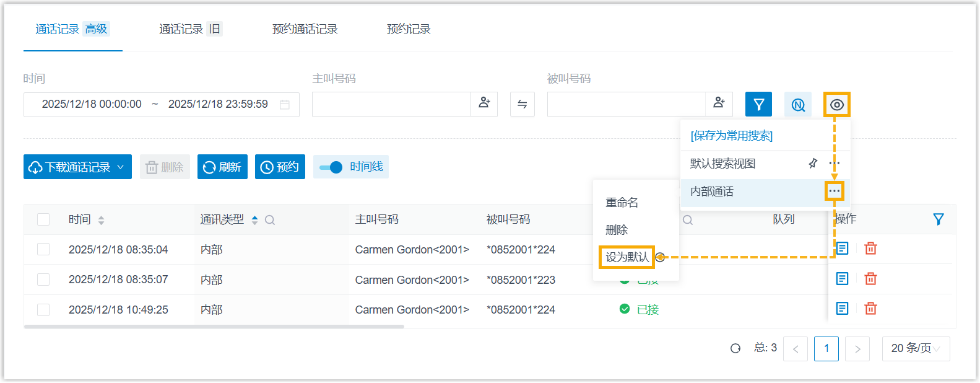Viewport: 980px width, 383px height.
Task: Click the red delete icon in first row
Action: 870,249
